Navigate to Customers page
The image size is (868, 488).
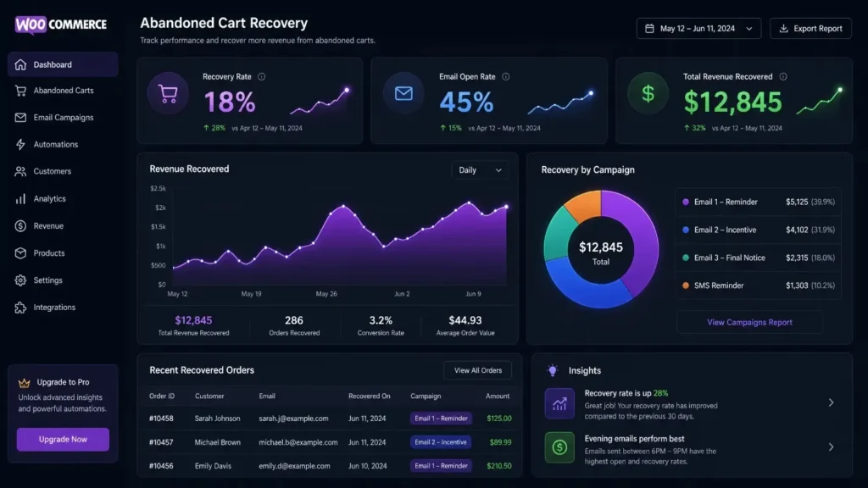tap(63, 171)
